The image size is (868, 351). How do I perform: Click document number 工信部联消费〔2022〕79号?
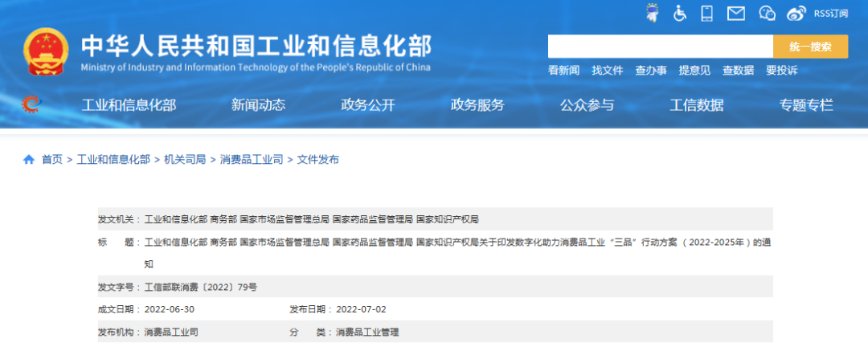(200, 288)
